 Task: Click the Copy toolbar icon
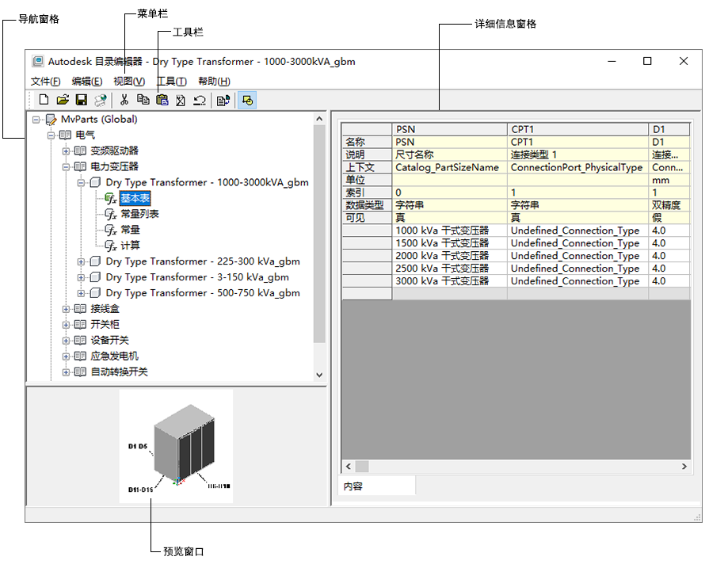(143, 100)
